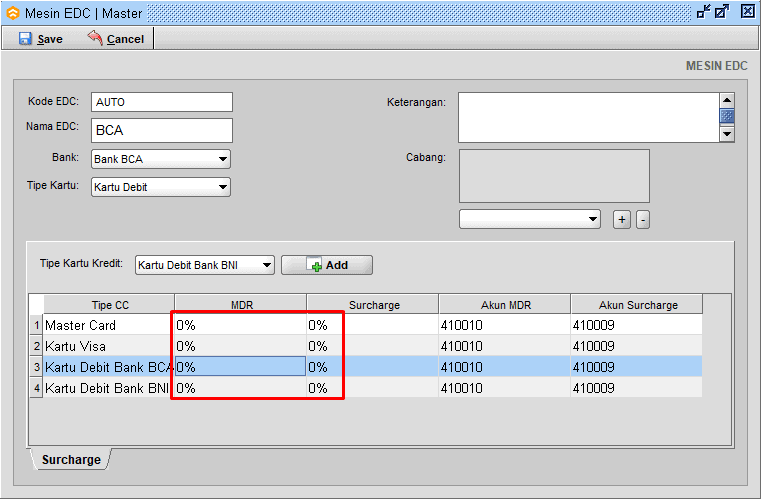Click Surcharge value for Kartu Visa
Viewport: 761px width, 499px height.
[x=373, y=346]
